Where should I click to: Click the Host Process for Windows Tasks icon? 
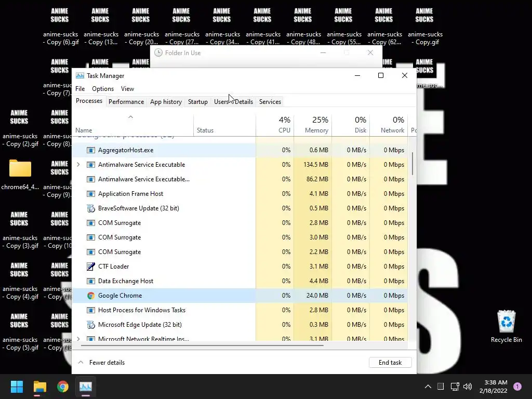tap(90, 310)
